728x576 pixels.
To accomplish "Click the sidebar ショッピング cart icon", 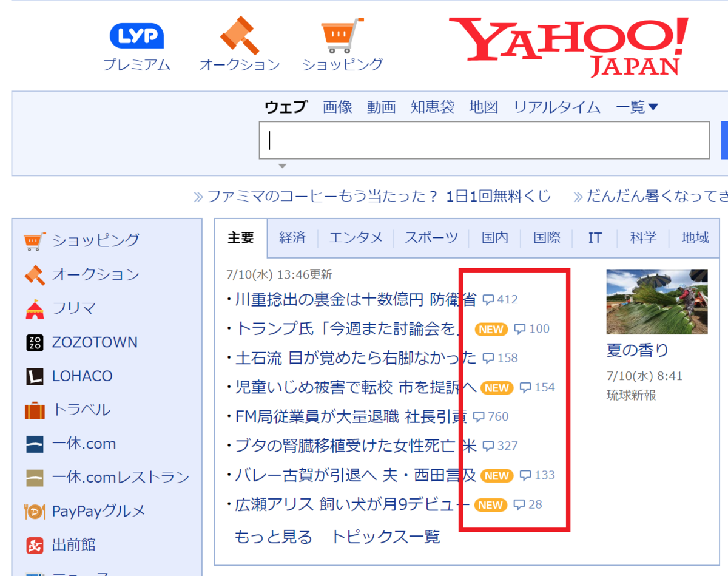I will click(35, 240).
